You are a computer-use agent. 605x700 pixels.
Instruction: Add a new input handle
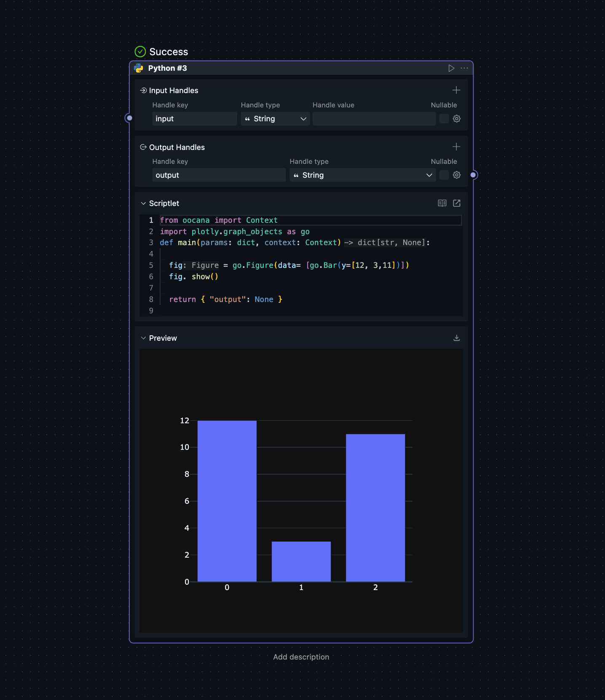tap(456, 90)
